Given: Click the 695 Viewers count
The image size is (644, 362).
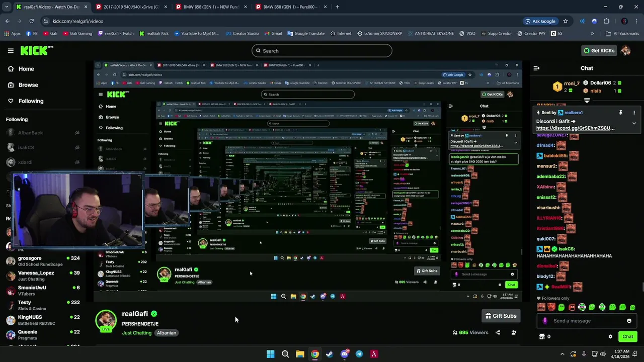Looking at the screenshot, I should pos(470,332).
